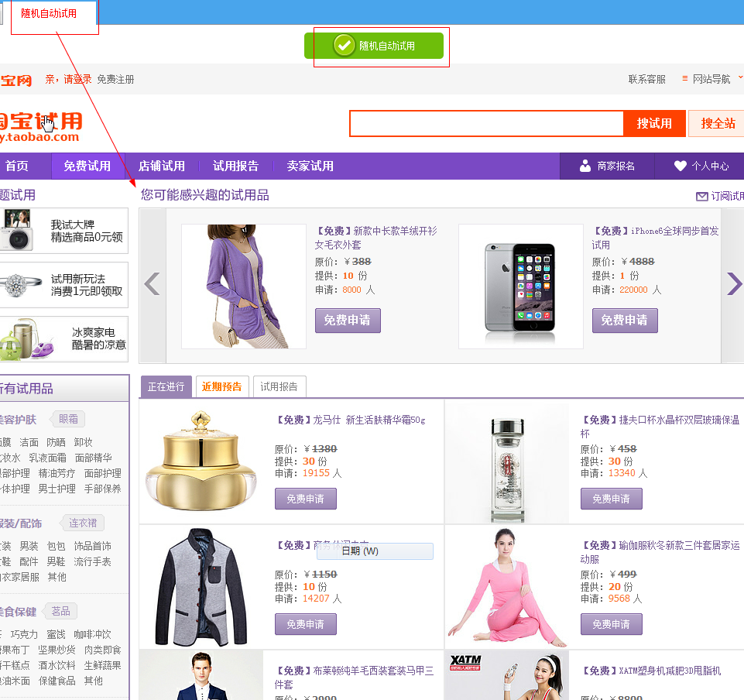Open the 饰品首饰 category link
The height and width of the screenshot is (700, 744).
tap(92, 546)
